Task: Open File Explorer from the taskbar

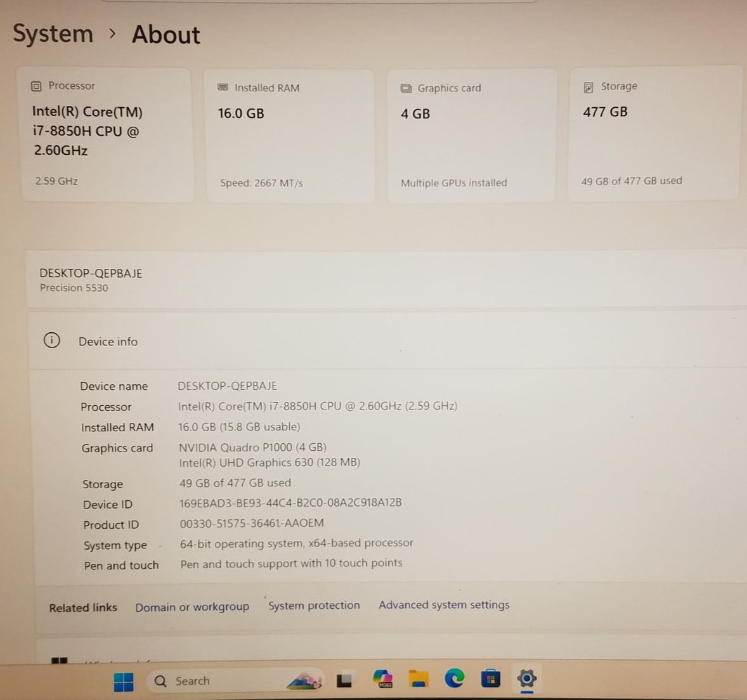Action: tap(419, 680)
